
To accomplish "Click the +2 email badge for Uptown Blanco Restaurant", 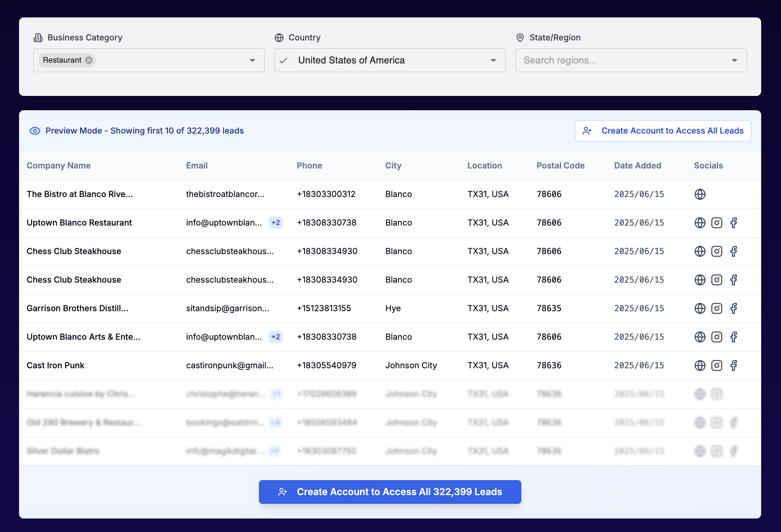I will click(x=276, y=223).
